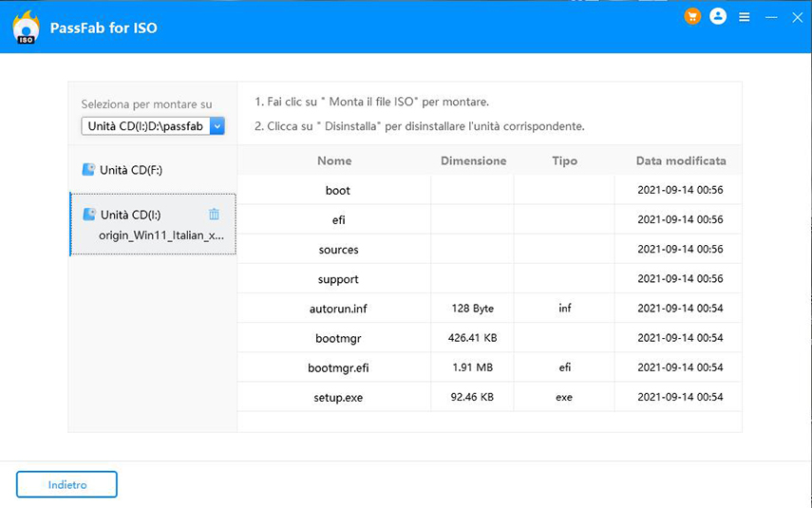The image size is (812, 508).
Task: Sort by the Dimensione column header
Action: click(x=473, y=160)
